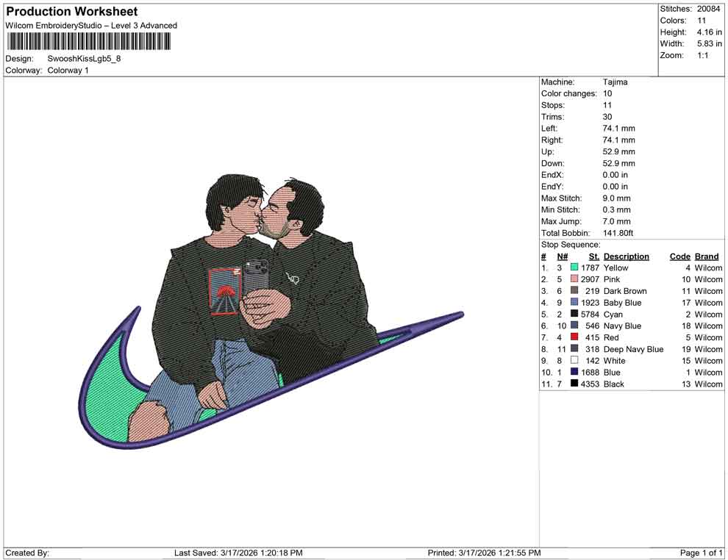The image size is (728, 560).
Task: Click 'Wilcom EmbroideryStudio – Level 3 Advanced' text
Action: point(91,26)
